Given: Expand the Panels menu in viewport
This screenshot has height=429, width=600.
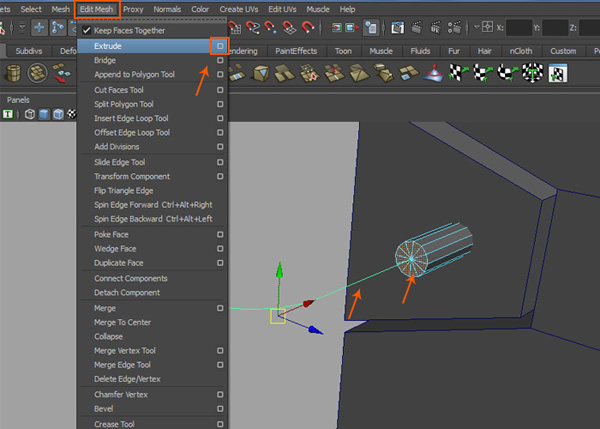Looking at the screenshot, I should (18, 100).
